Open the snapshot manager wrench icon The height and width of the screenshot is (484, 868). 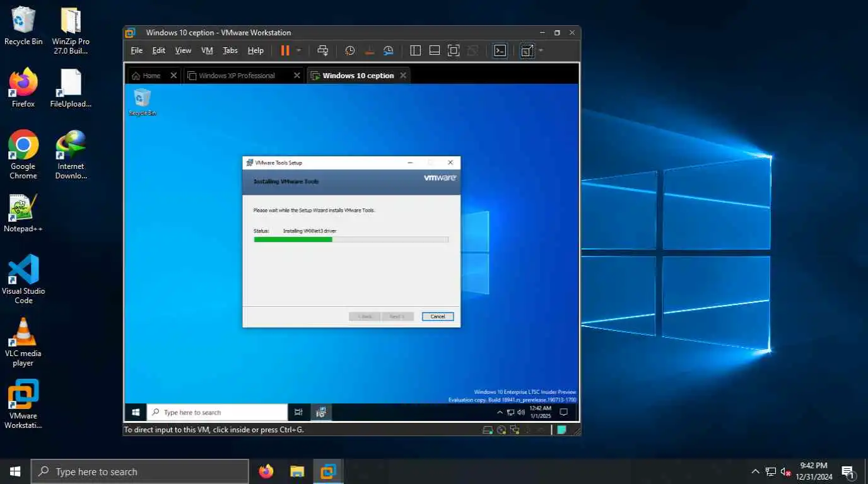point(389,50)
